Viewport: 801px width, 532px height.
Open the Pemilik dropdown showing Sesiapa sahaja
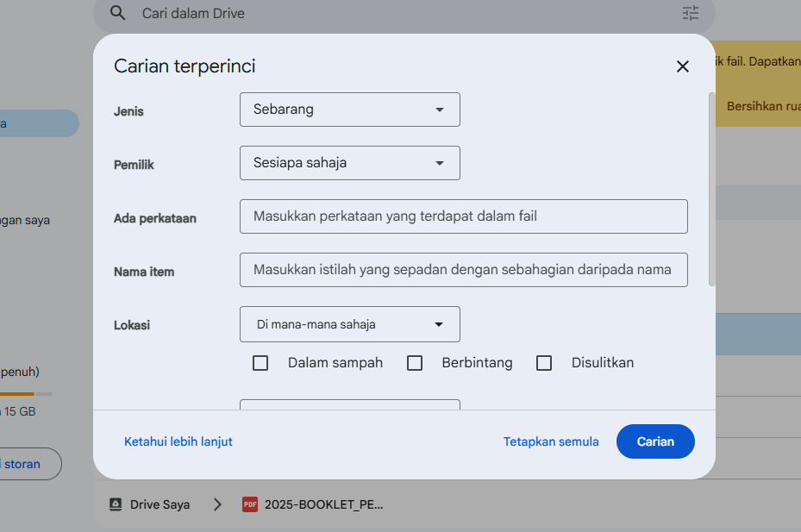pyautogui.click(x=349, y=163)
